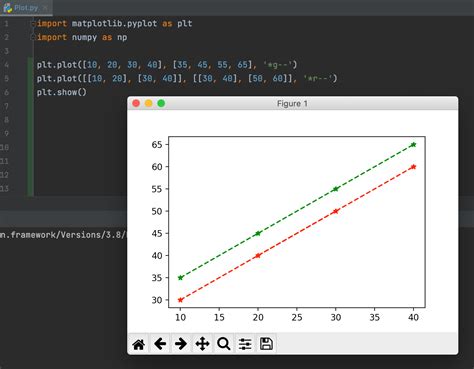Click line number 4 in gutter
This screenshot has height=369, width=474.
[6, 65]
